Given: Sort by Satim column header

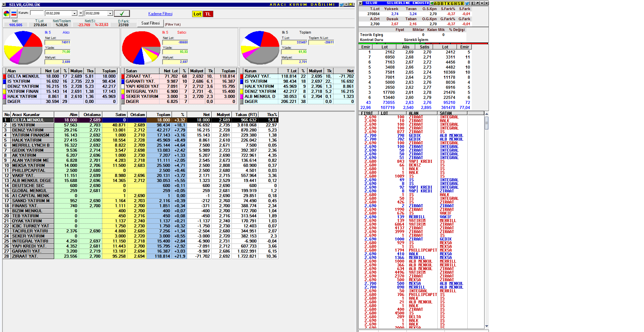Looking at the screenshot, I should (x=114, y=115).
